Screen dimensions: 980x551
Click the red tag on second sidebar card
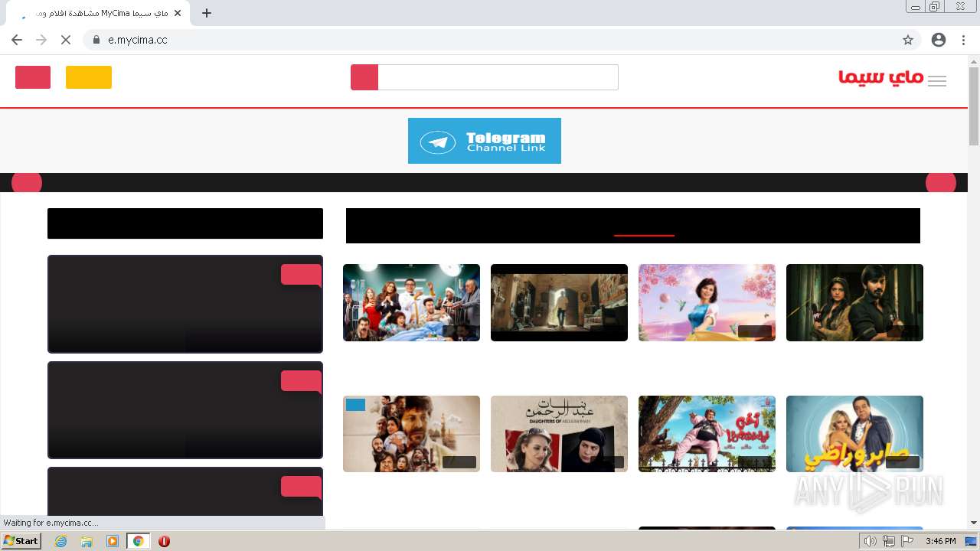[301, 381]
